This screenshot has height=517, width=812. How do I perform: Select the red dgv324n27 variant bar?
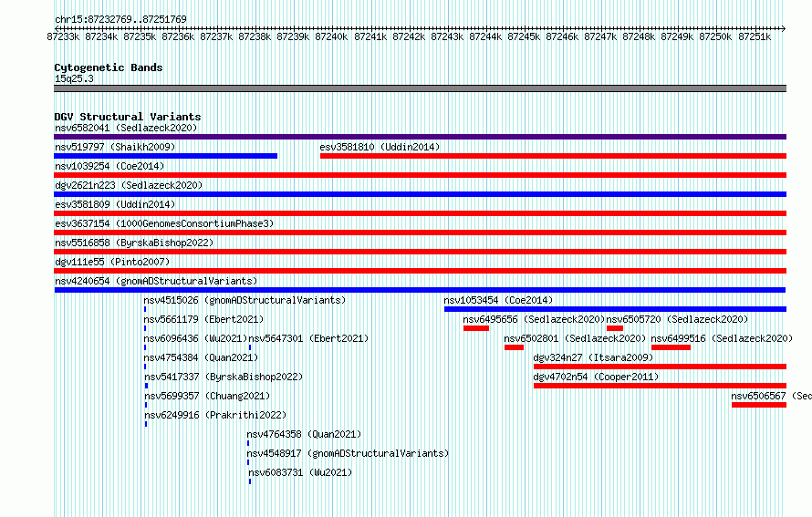pos(660,367)
